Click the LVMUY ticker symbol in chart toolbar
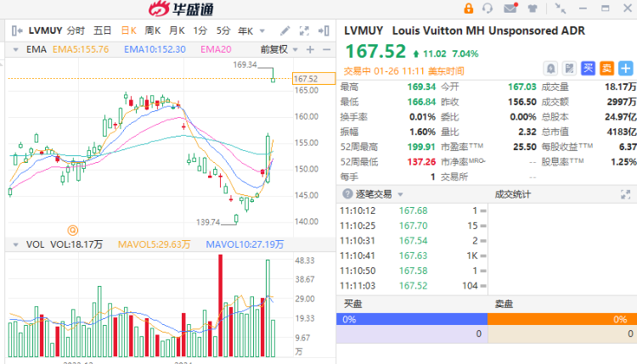The image size is (637, 364). coord(46,31)
